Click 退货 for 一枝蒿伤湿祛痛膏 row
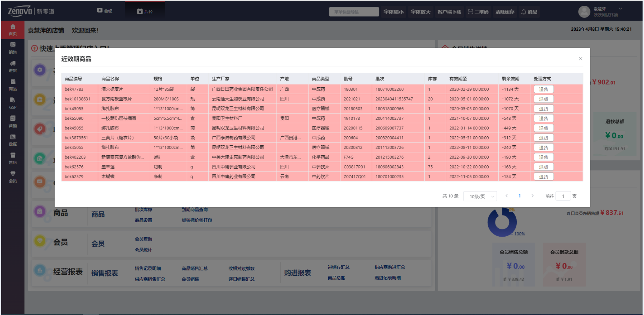This screenshot has height=315, width=644. click(544, 118)
